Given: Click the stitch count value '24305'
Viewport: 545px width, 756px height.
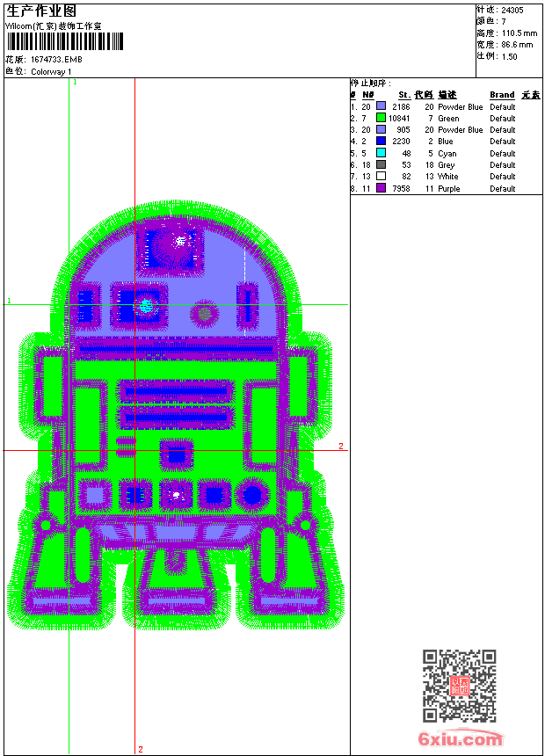Looking at the screenshot, I should 512,11.
